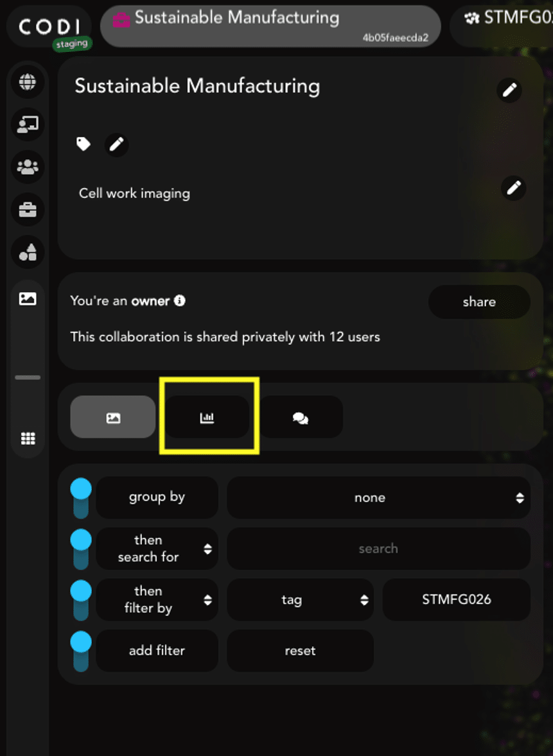Toggle the then filter by switch
Viewport: 553px width, 756px height.
(x=81, y=600)
